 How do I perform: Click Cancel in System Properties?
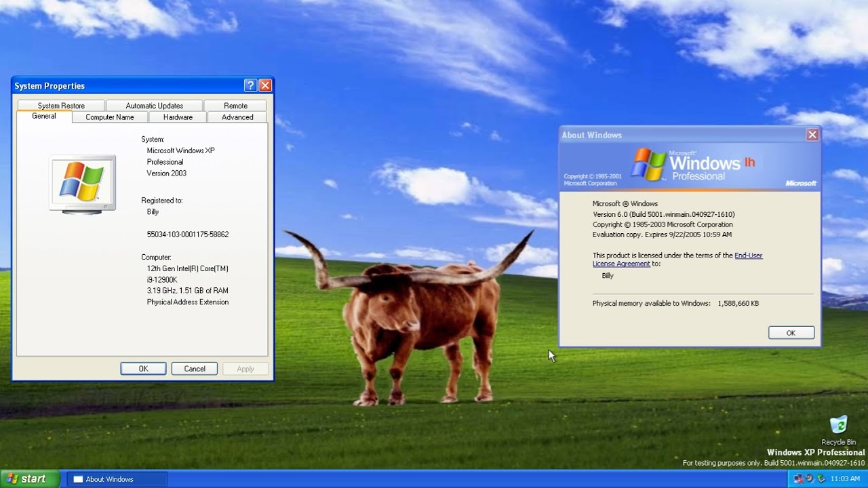(x=194, y=369)
